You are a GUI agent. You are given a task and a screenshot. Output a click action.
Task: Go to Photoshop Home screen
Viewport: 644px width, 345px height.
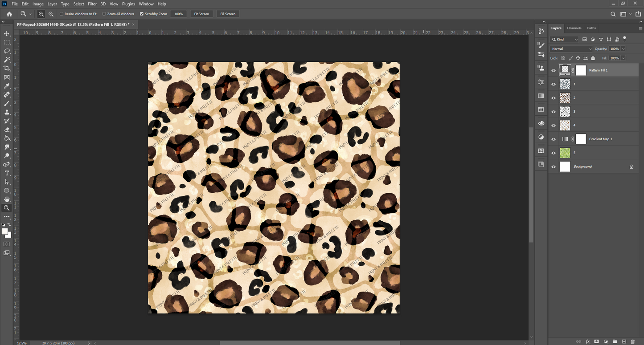(9, 14)
